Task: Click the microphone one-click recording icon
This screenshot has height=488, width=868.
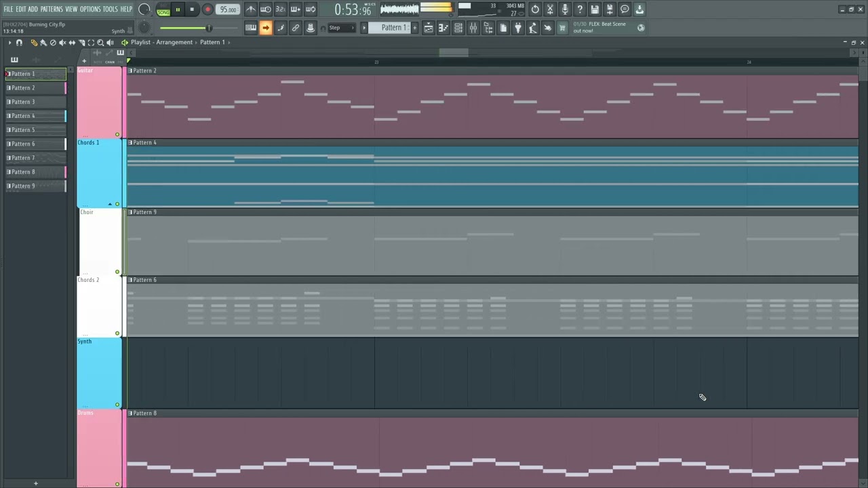Action: pyautogui.click(x=565, y=9)
